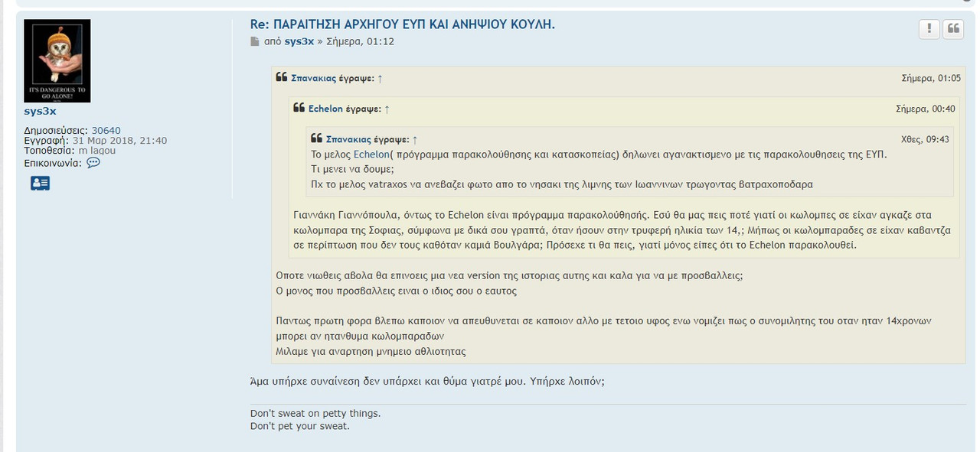Viewport: 980px width, 452px height.
Task: Open Echelon mention link in innermost quote
Action: tap(371, 154)
